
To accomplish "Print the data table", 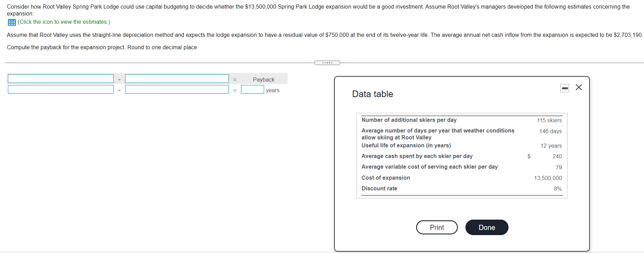I will [x=437, y=228].
